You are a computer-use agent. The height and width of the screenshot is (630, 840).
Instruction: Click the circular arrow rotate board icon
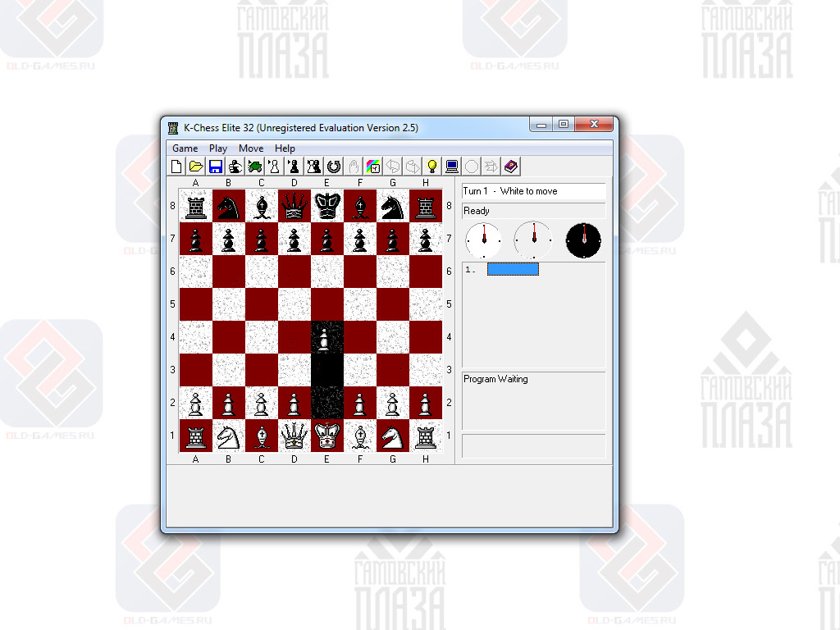333,167
